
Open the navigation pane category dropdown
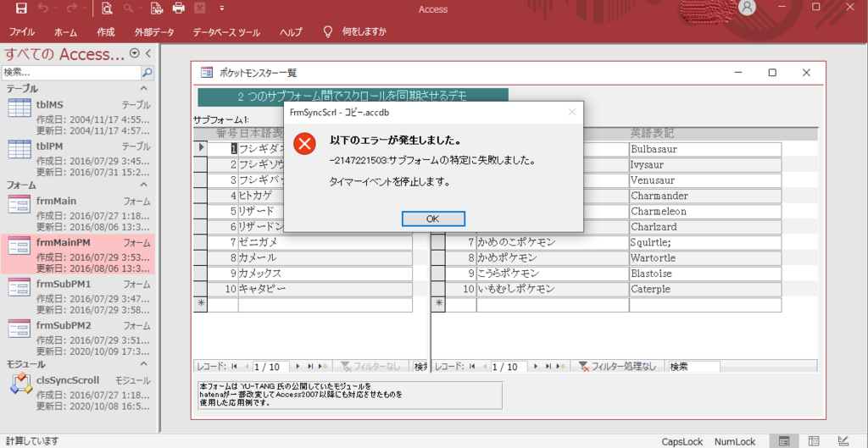click(x=134, y=54)
